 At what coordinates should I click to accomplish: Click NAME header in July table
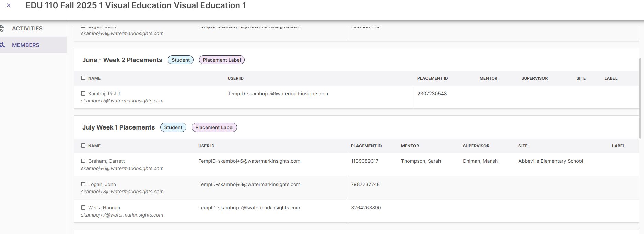pos(94,146)
